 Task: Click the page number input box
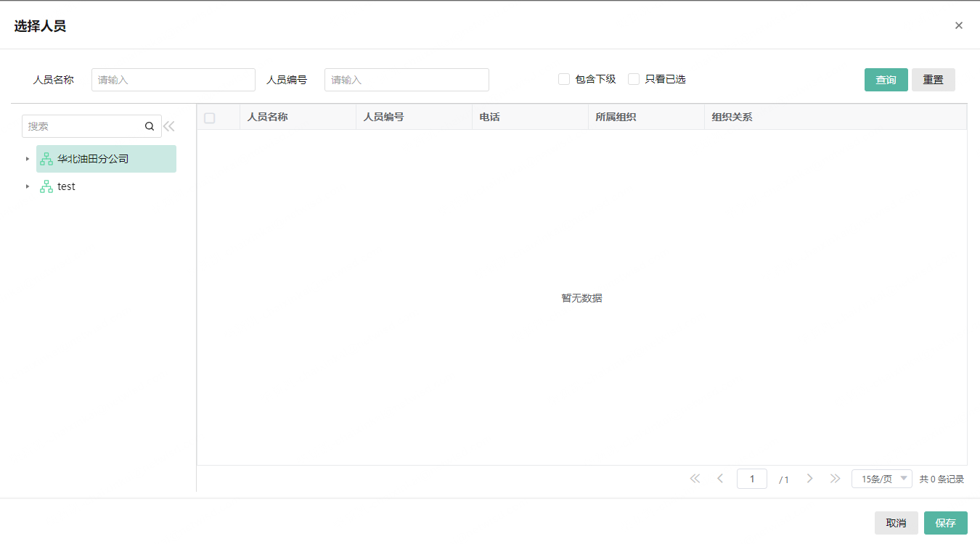tap(752, 479)
